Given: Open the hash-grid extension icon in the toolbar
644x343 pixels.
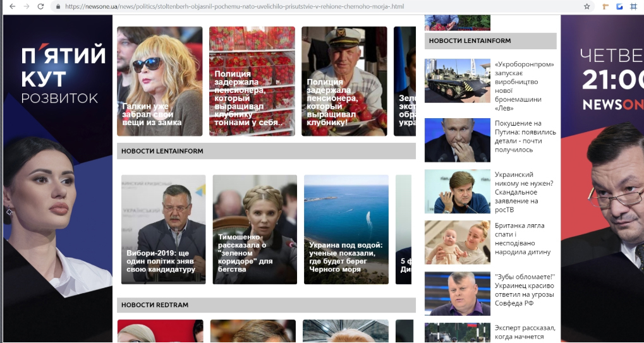Looking at the screenshot, I should click(x=633, y=6).
